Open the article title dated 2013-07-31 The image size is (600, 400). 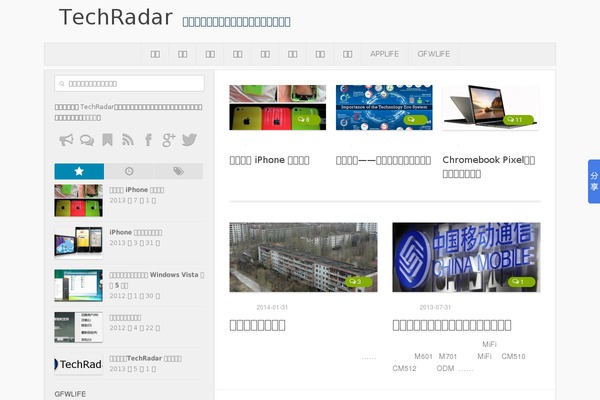point(452,325)
